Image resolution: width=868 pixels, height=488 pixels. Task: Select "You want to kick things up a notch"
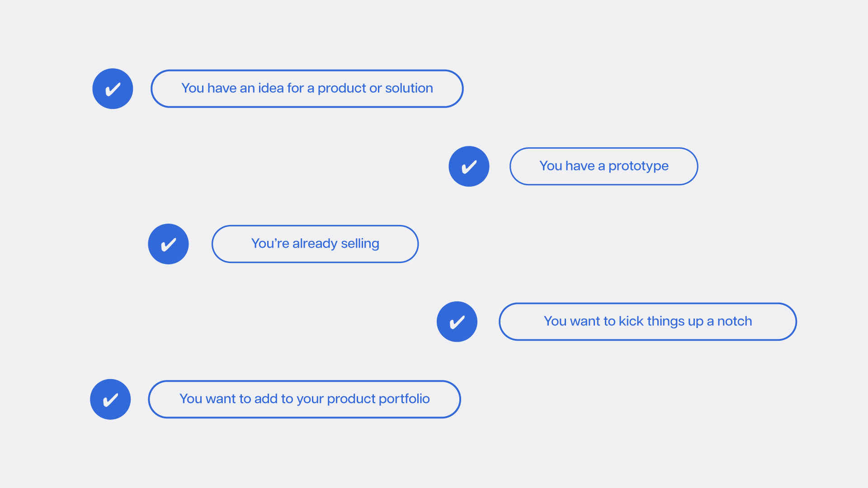tap(648, 322)
